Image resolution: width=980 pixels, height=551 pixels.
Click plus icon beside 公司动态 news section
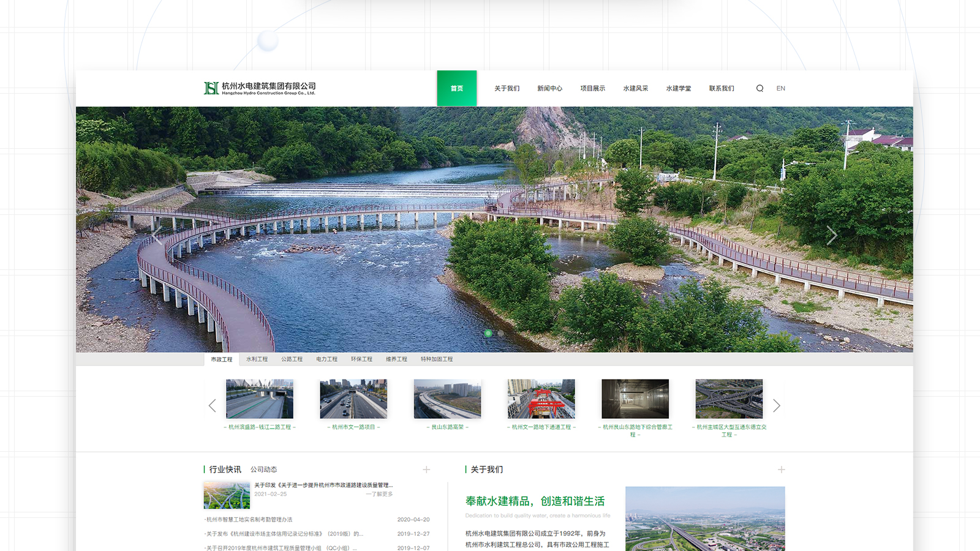coord(426,470)
